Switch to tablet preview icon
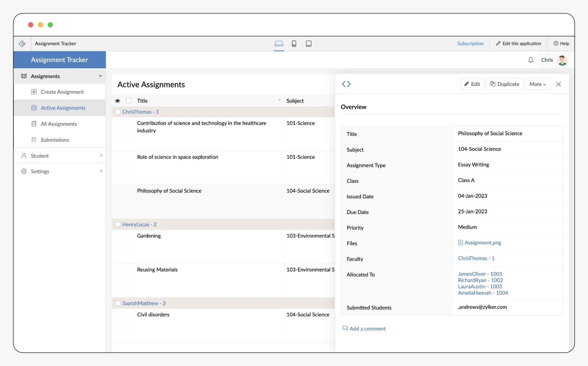The width and height of the screenshot is (588, 366). tap(309, 43)
